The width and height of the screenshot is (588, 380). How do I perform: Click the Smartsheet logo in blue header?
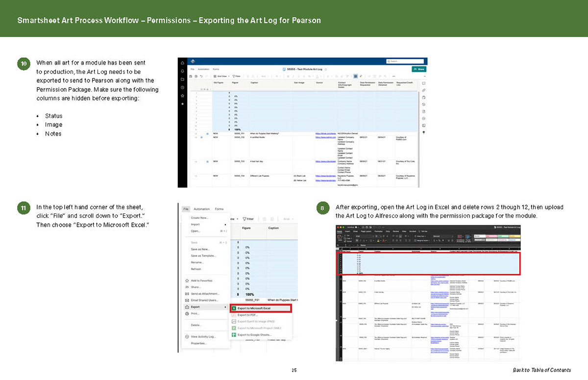[x=193, y=61]
